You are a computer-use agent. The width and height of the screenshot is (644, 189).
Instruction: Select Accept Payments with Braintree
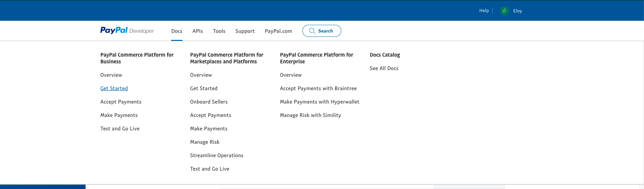click(318, 88)
